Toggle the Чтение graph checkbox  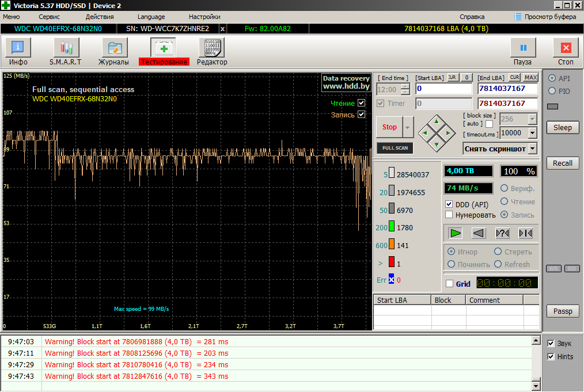[x=361, y=103]
